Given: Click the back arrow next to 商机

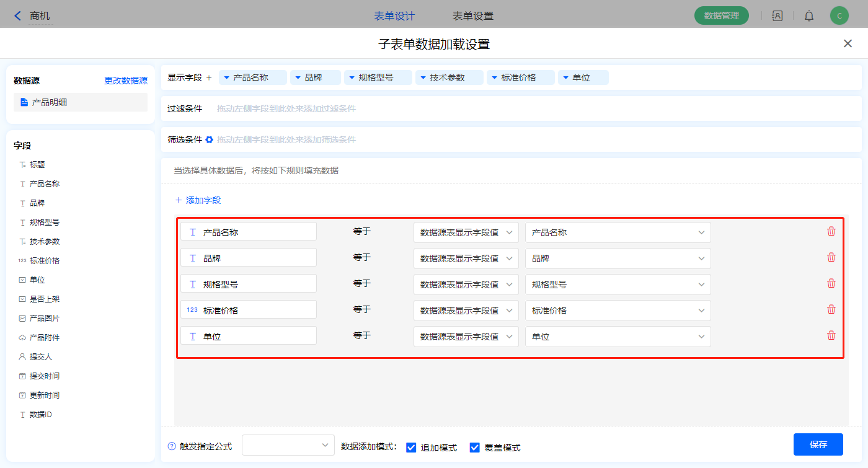Looking at the screenshot, I should [x=17, y=16].
